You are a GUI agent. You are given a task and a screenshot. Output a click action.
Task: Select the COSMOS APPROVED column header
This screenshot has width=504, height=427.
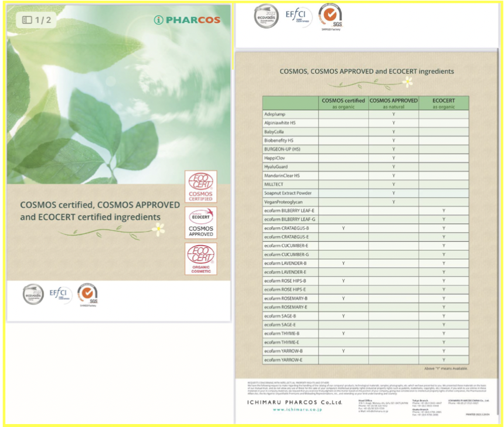(x=393, y=103)
